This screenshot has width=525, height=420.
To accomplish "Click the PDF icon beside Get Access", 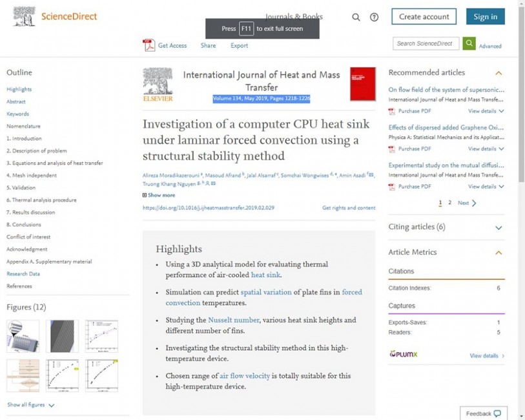I will (149, 45).
